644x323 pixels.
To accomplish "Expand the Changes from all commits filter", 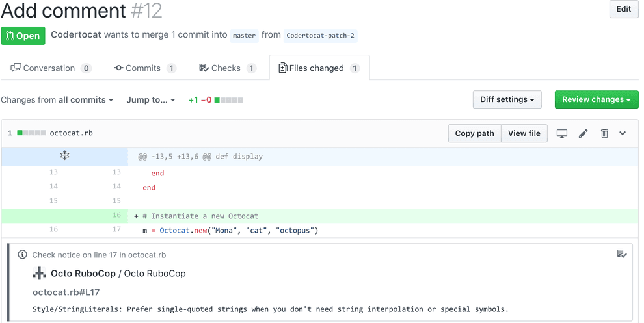I will tap(57, 100).
